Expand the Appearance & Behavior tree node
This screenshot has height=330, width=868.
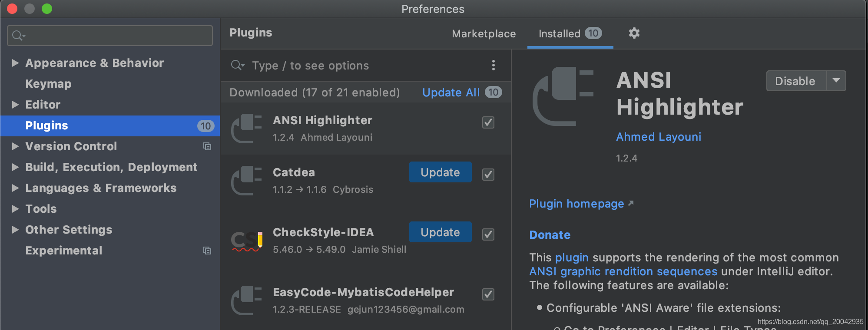15,63
